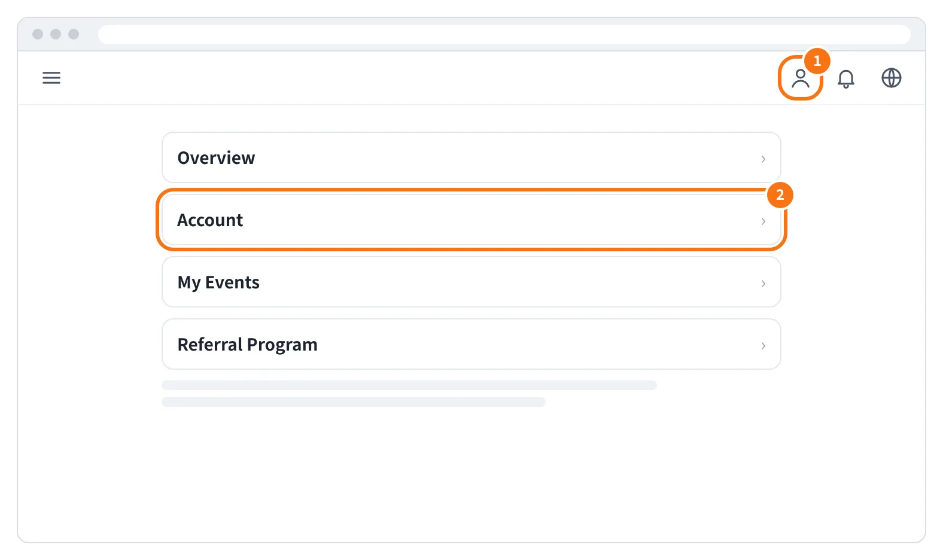Click the orange step 1 badge
This screenshot has width=943, height=560.
tap(817, 61)
